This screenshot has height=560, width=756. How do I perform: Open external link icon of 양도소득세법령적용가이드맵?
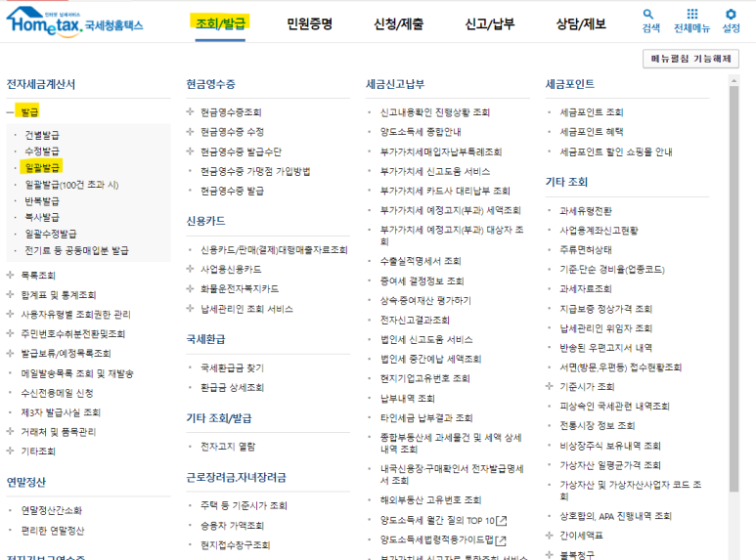pyautogui.click(x=501, y=540)
